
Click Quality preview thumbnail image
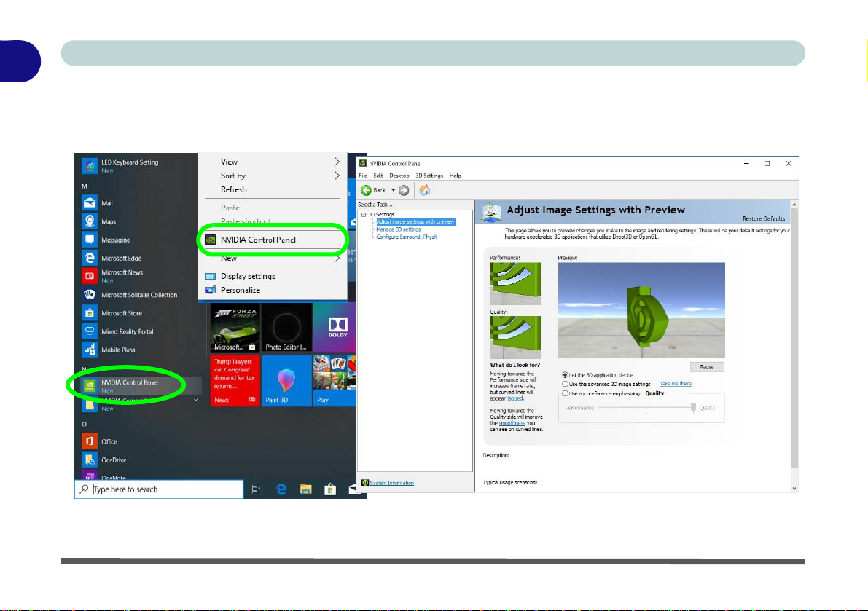[515, 337]
